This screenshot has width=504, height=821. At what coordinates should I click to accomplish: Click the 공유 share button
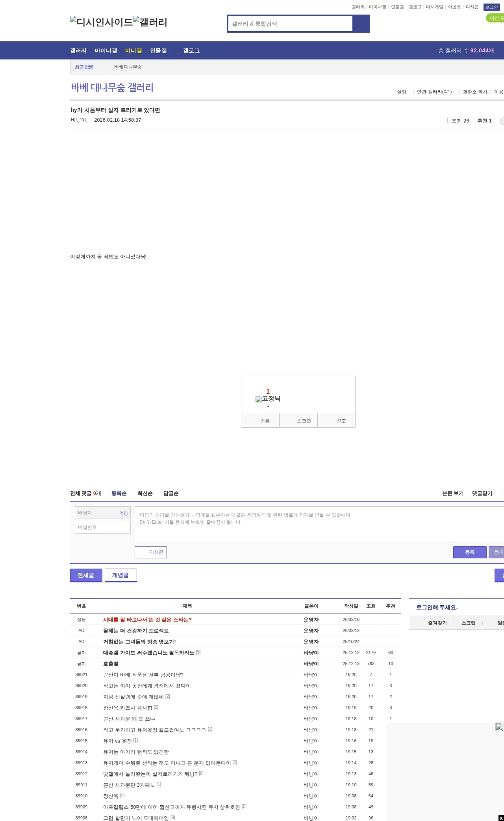pos(260,421)
